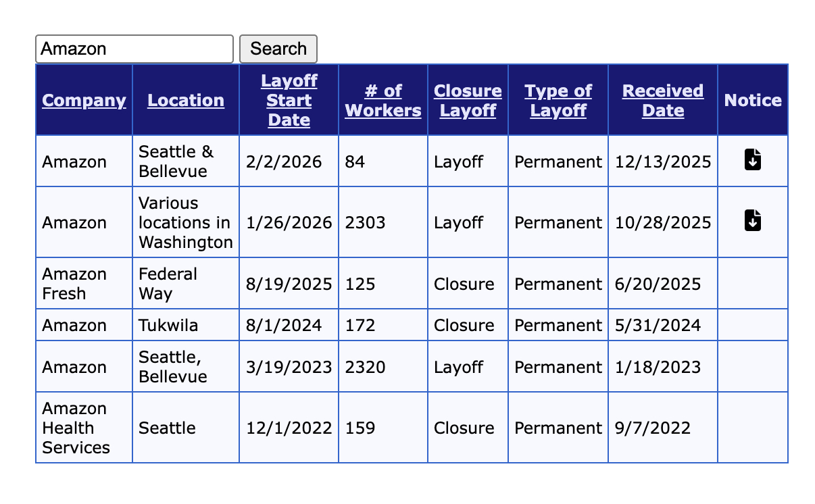815x504 pixels.
Task: Sort by Layoff Start Date header
Action: [289, 101]
